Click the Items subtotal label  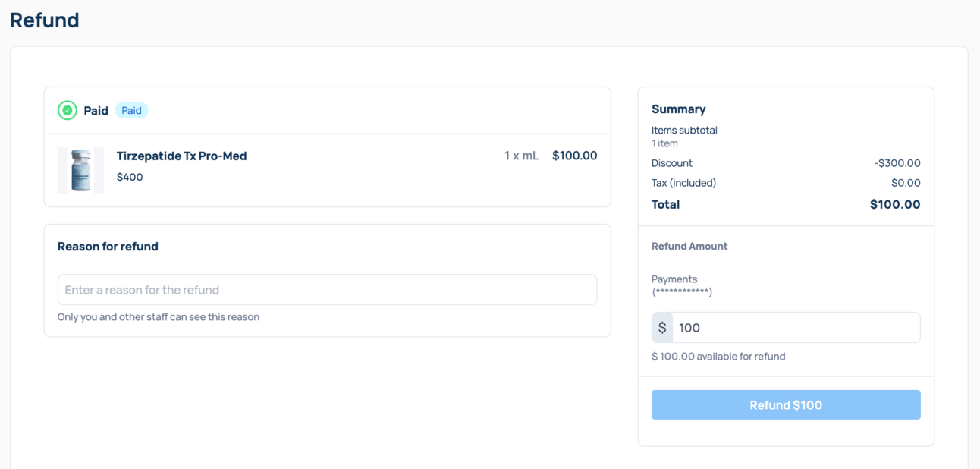coord(684,131)
